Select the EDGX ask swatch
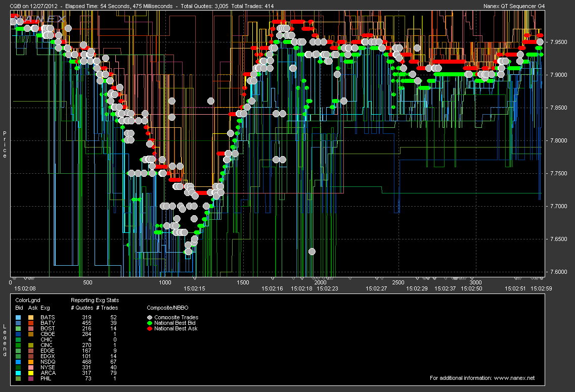 click(31, 356)
